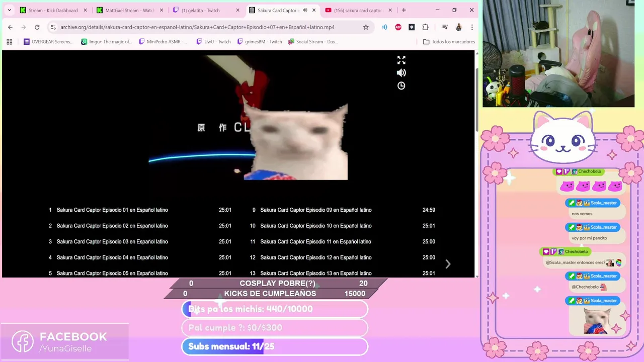Play Episodio 02 en Español latino
Image resolution: width=644 pixels, height=362 pixels.
(112, 226)
